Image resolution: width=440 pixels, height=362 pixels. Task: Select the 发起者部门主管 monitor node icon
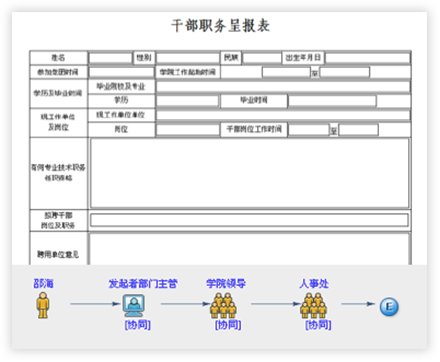(x=133, y=305)
